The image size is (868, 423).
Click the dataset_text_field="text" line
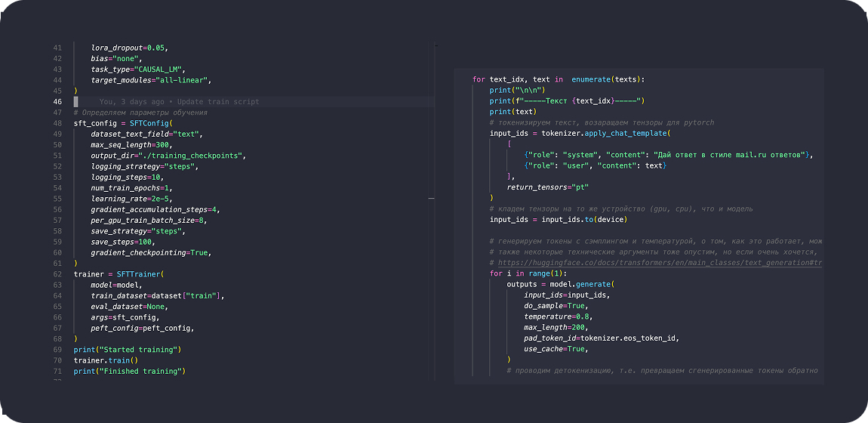(x=146, y=134)
